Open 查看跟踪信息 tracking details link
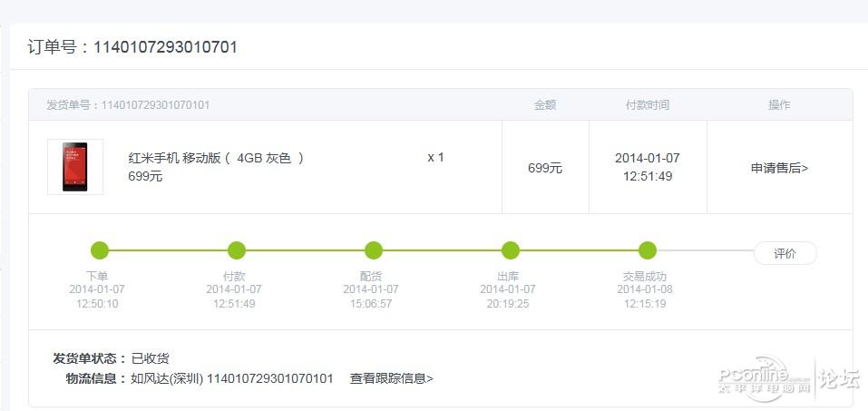This screenshot has width=868, height=411. (392, 378)
